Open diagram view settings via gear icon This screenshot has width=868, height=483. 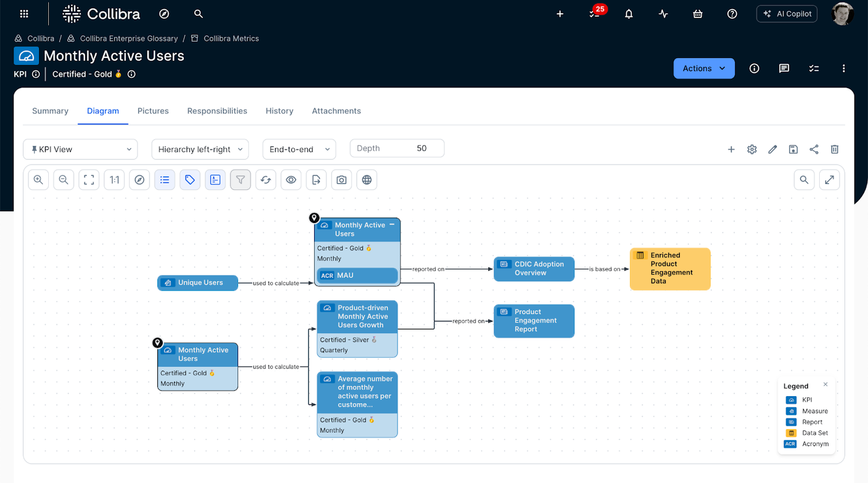click(x=752, y=149)
